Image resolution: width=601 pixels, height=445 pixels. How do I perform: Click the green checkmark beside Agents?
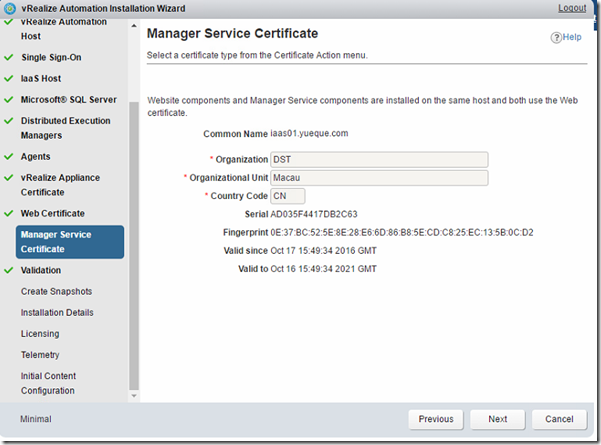(x=8, y=157)
